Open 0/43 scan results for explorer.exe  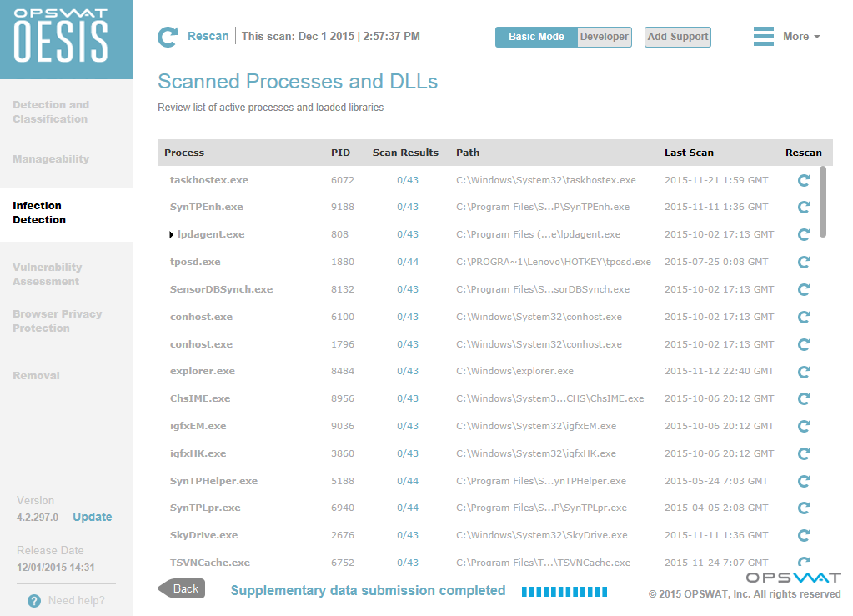408,371
